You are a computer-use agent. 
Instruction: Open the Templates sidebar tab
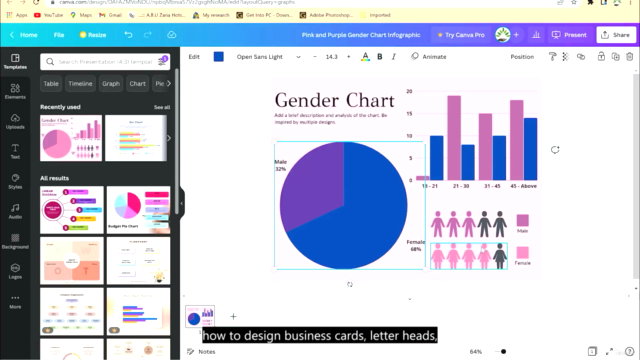point(15,62)
